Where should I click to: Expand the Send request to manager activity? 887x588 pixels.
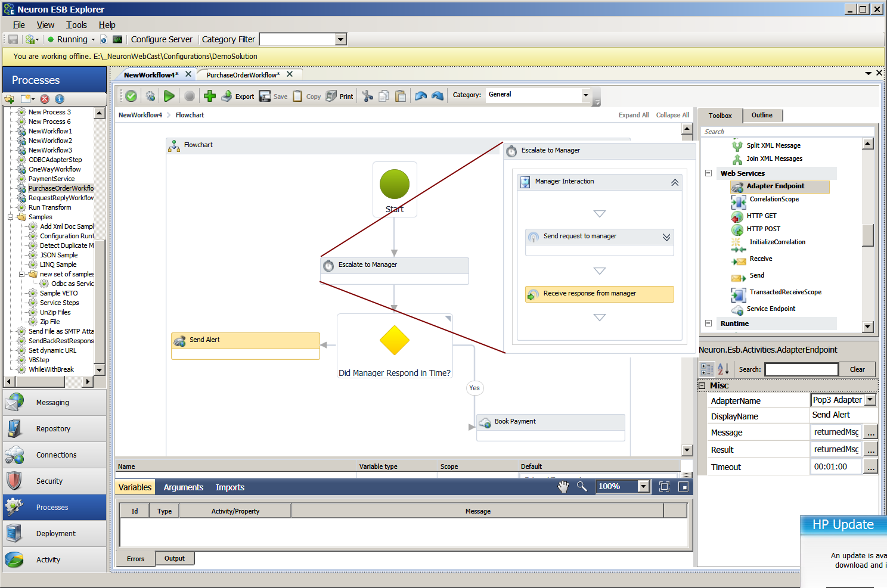(666, 237)
